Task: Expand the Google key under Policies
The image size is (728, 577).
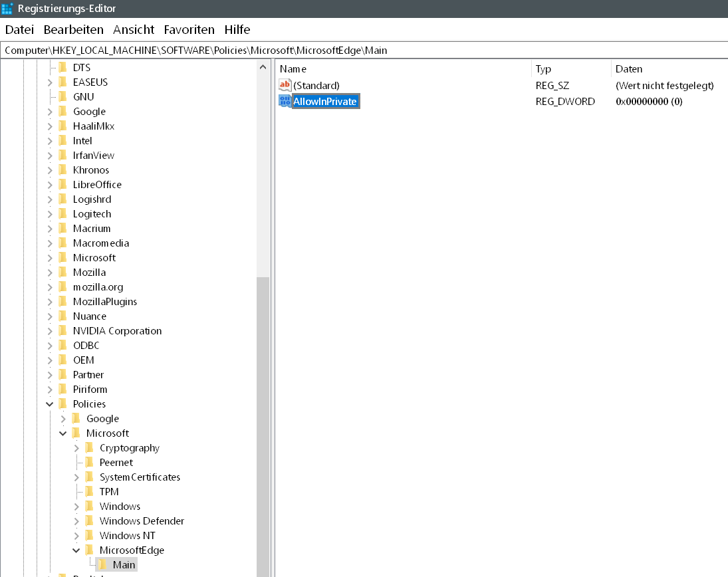Action: pos(63,419)
